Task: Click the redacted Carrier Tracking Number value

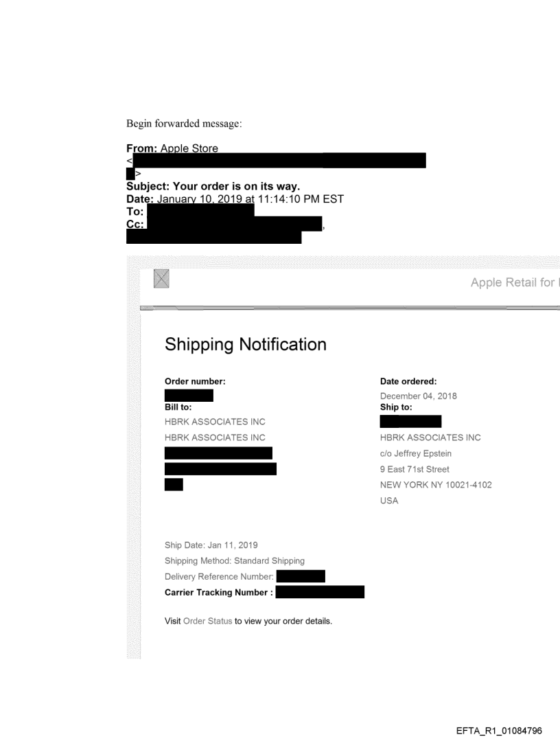Action: tap(319, 592)
